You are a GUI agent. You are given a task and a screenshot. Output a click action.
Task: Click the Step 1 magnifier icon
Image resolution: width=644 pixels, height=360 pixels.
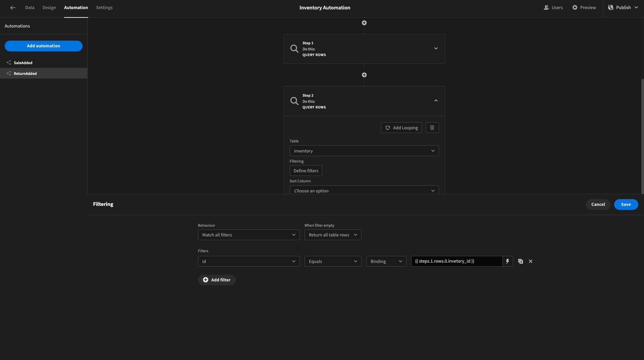(x=294, y=49)
